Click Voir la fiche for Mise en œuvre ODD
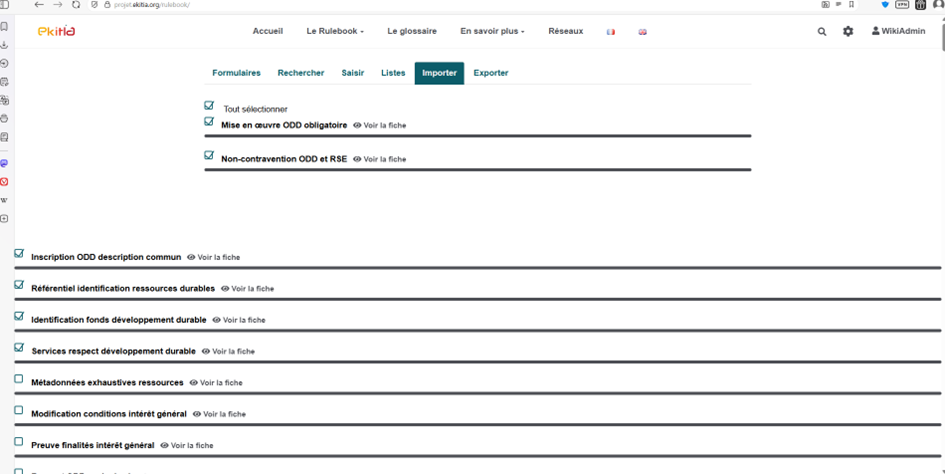This screenshot has width=945, height=474. pos(380,126)
